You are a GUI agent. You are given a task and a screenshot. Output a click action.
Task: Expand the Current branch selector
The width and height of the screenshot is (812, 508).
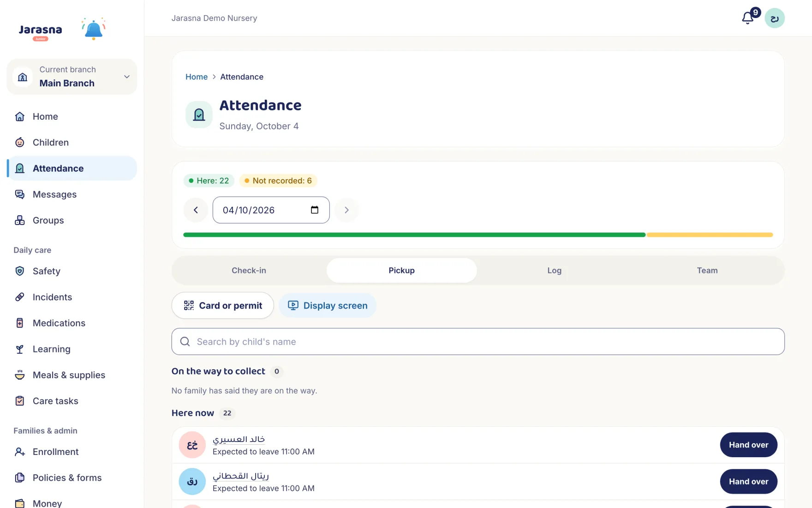[x=72, y=77]
